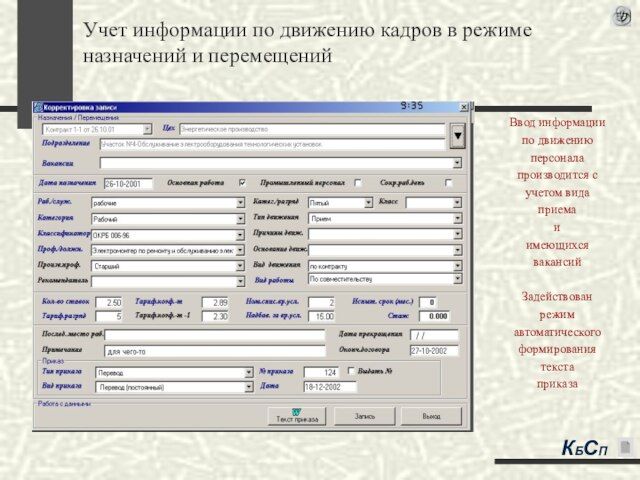Check the Сокр.раб.день checkbox
The image size is (640, 480).
(448, 184)
